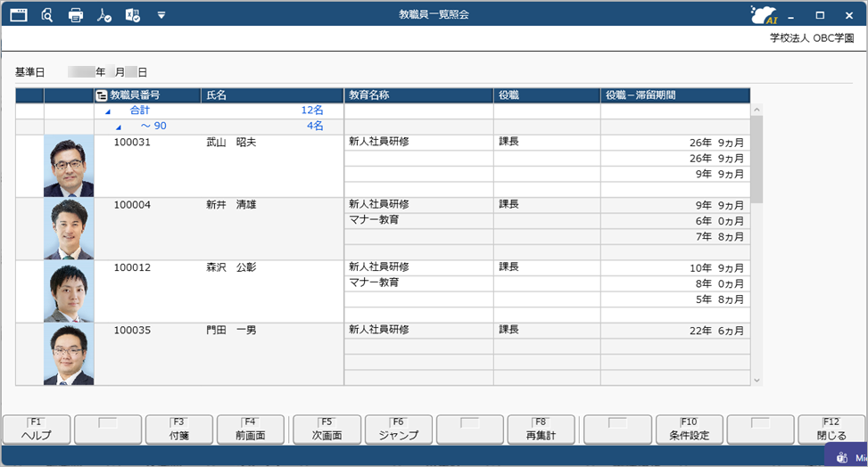Viewport: 868px width, 467px height.
Task: Click the 12名 total count
Action: tap(312, 111)
